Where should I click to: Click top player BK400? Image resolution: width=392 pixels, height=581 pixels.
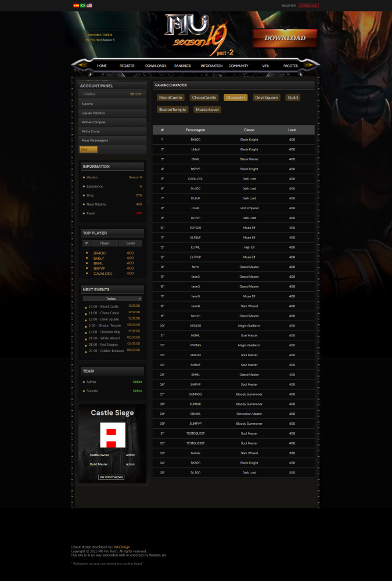point(99,253)
